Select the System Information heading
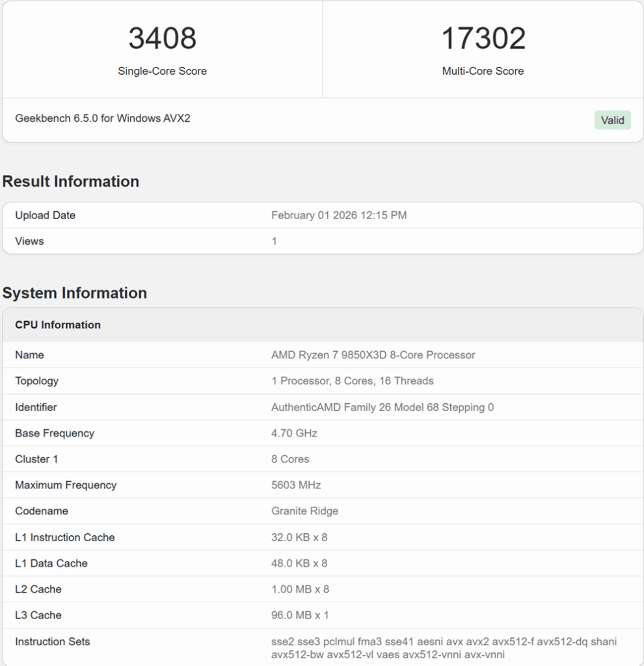This screenshot has width=644, height=666. 75,293
